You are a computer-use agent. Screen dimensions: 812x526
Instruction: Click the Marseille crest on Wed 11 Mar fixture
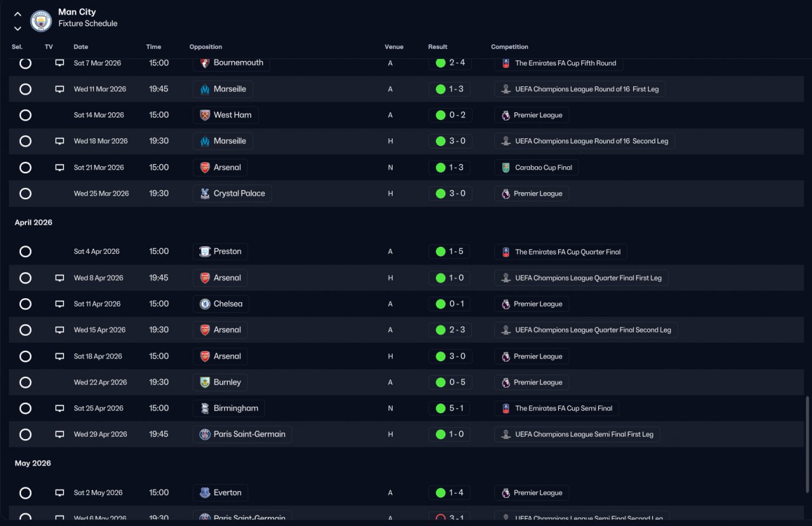pos(205,89)
